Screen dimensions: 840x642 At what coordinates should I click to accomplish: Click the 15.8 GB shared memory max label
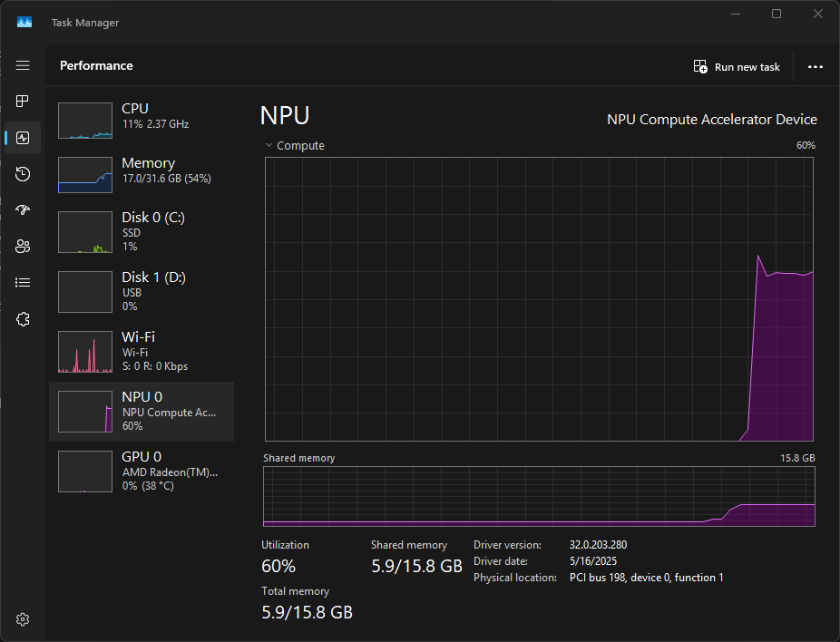(x=797, y=458)
